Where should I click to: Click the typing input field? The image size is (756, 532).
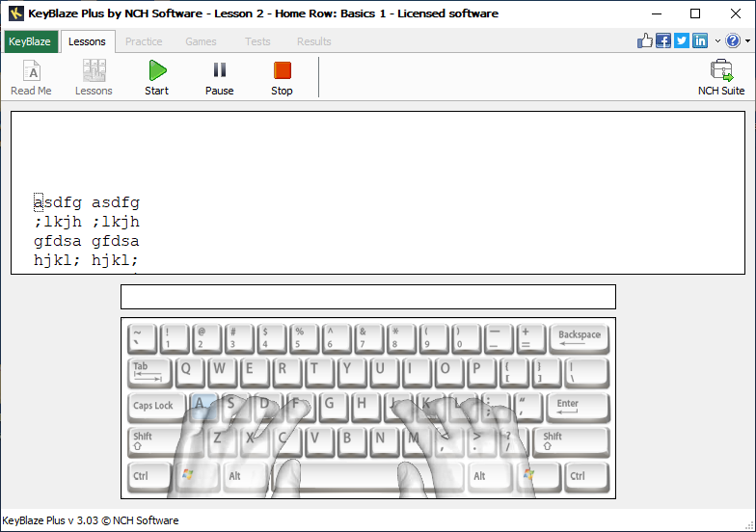point(368,297)
